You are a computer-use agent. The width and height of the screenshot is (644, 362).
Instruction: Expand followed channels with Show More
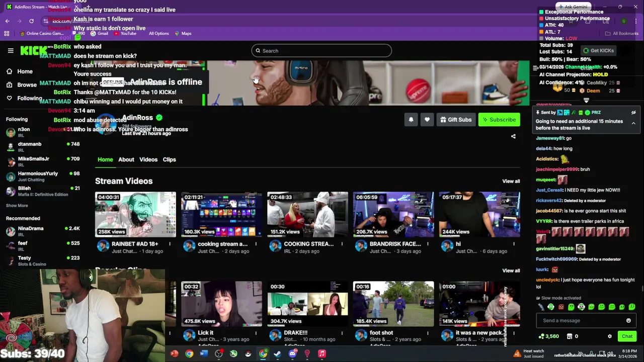17,206
